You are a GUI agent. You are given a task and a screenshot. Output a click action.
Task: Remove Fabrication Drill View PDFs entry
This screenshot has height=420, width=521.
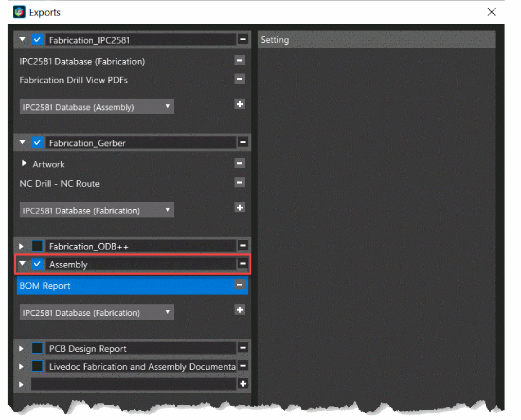click(x=240, y=79)
